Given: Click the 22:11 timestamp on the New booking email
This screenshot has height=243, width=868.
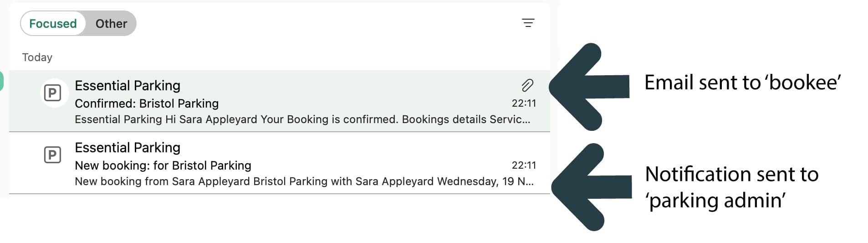Looking at the screenshot, I should point(524,165).
